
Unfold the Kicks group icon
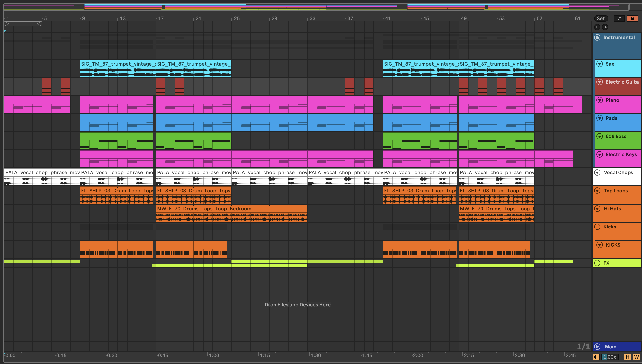coord(597,227)
